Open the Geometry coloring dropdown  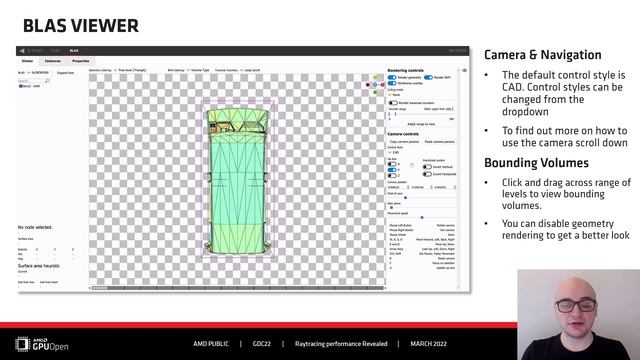click(x=131, y=70)
